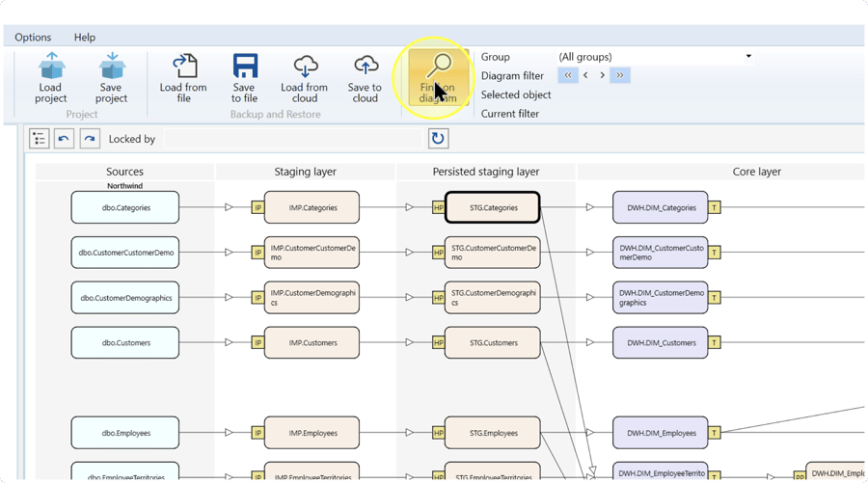Click the redo arrow button
868x483 pixels.
pos(90,138)
